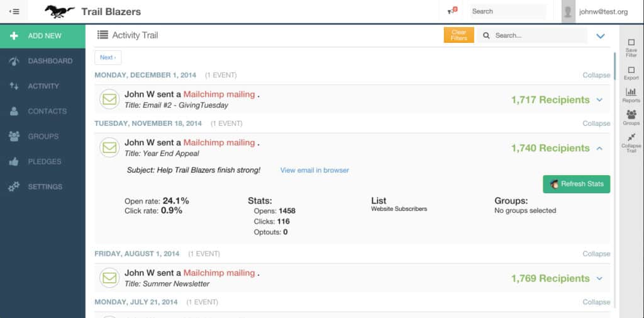Collapse the Monday, December 1, 2014 section
Viewport: 644px width, 318px height.
pyautogui.click(x=596, y=76)
